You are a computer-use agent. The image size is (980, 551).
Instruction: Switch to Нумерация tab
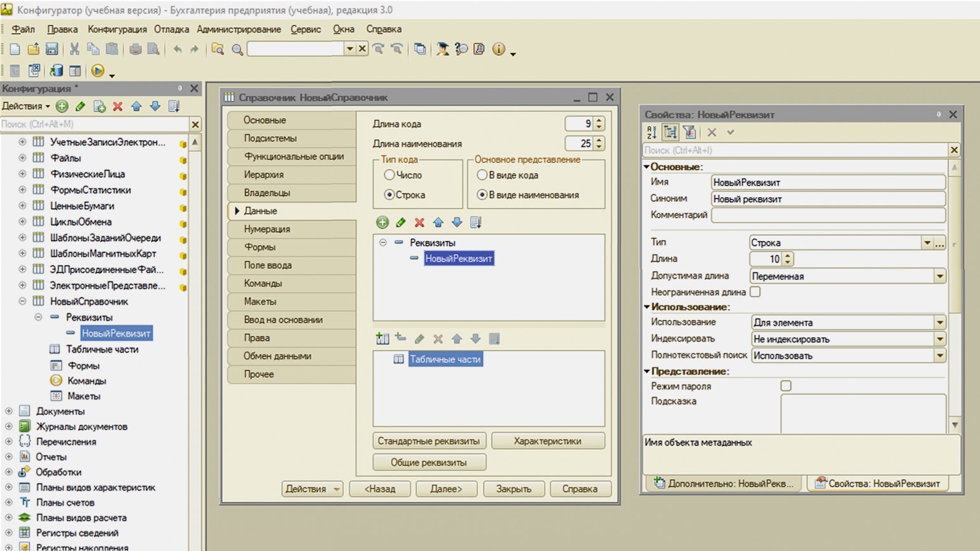(x=291, y=229)
